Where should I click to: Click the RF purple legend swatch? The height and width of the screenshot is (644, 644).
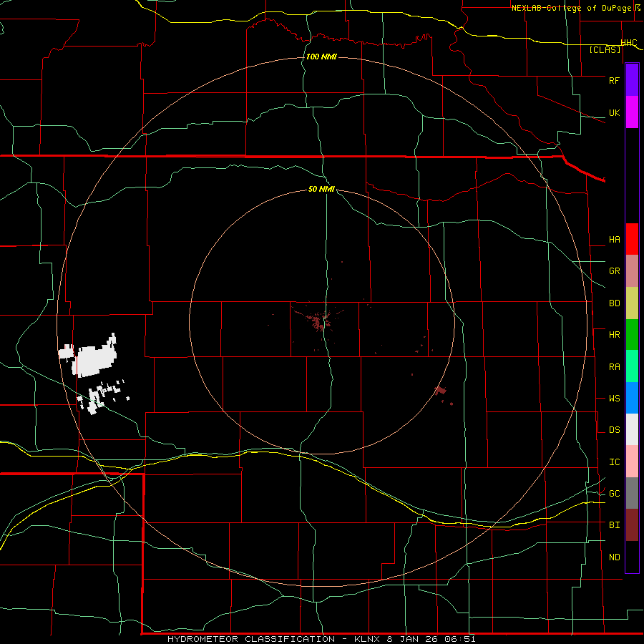tap(632, 80)
